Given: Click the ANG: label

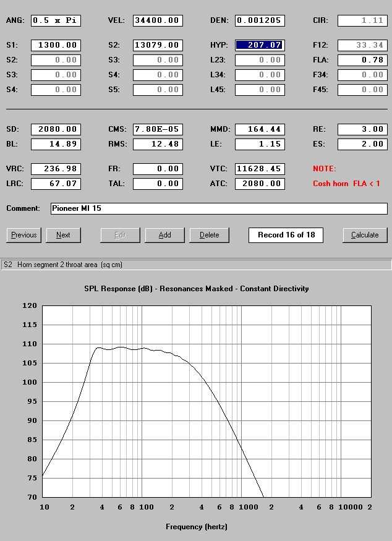Looking at the screenshot, I should (15, 20).
